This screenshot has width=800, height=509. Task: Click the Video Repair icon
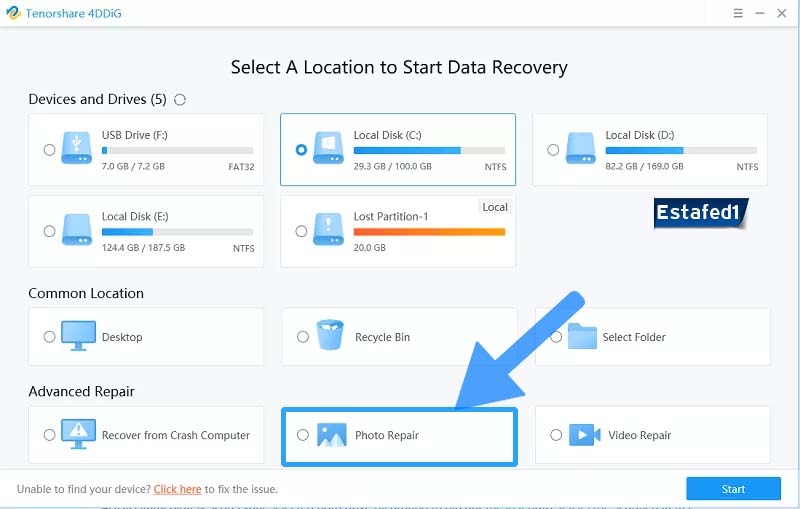click(x=582, y=435)
